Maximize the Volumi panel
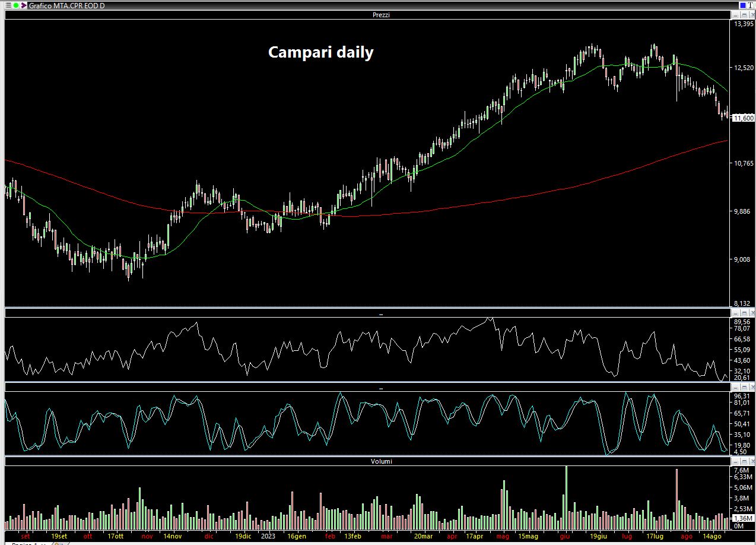This screenshot has height=545, width=756. [x=743, y=461]
